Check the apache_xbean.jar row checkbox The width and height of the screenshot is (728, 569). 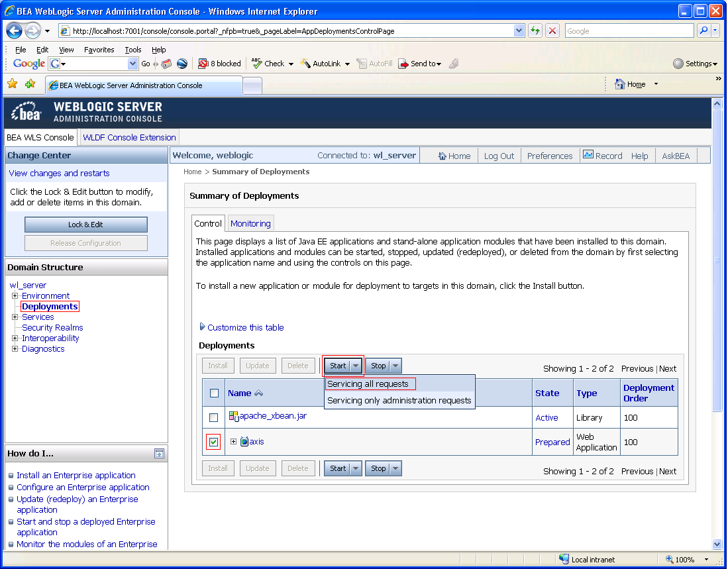pyautogui.click(x=213, y=417)
